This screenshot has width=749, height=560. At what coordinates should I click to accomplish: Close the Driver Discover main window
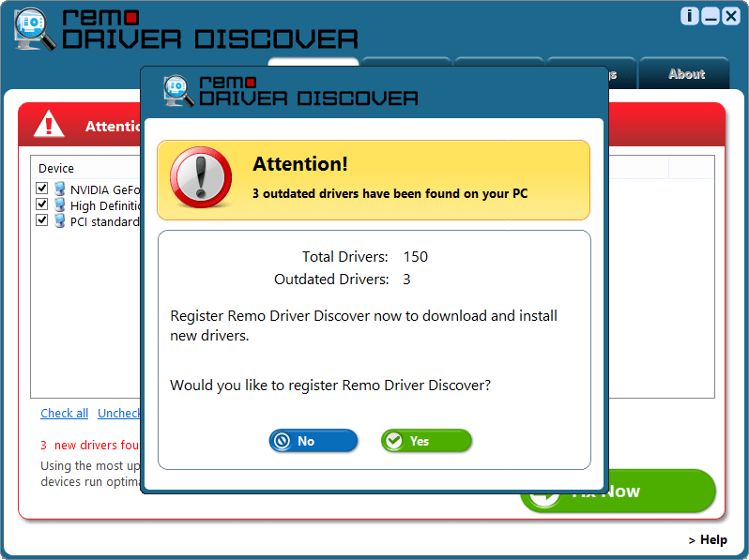point(731,16)
